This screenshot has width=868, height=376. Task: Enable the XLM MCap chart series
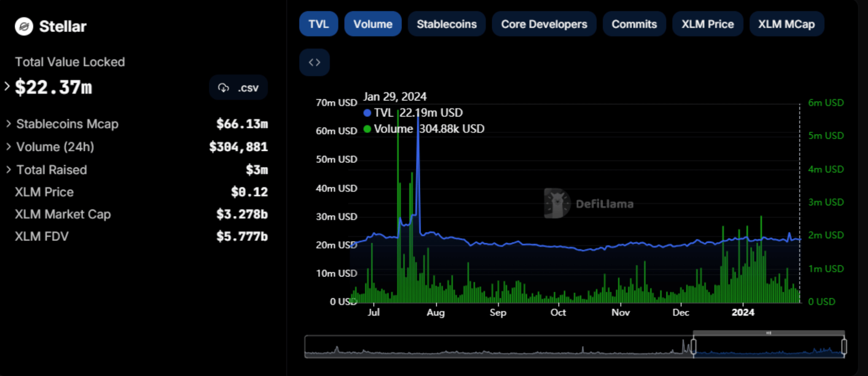point(787,24)
